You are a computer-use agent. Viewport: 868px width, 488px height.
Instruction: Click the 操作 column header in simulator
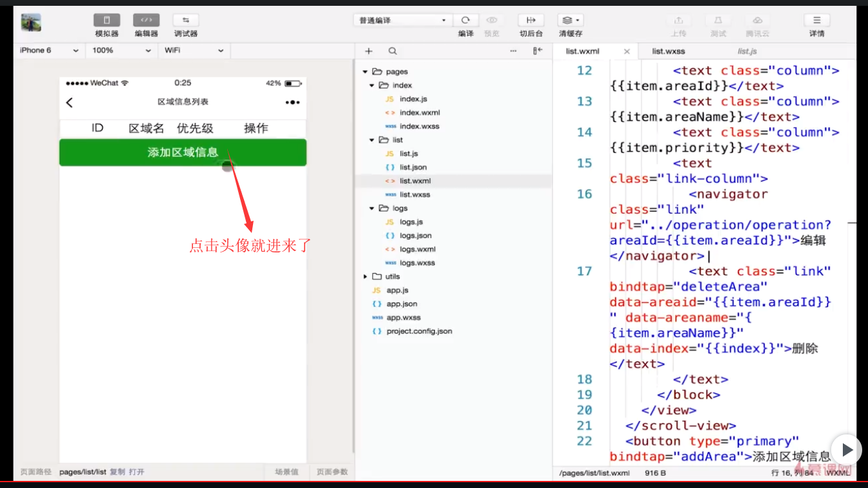(256, 128)
